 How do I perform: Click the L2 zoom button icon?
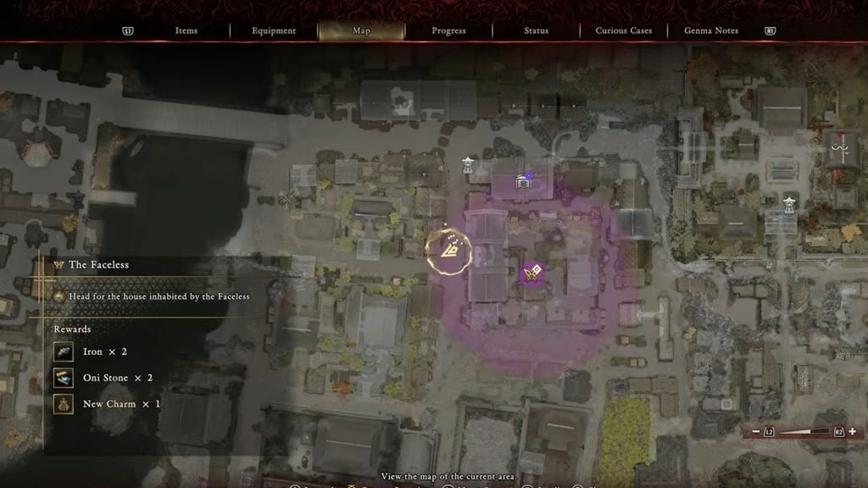click(x=769, y=431)
